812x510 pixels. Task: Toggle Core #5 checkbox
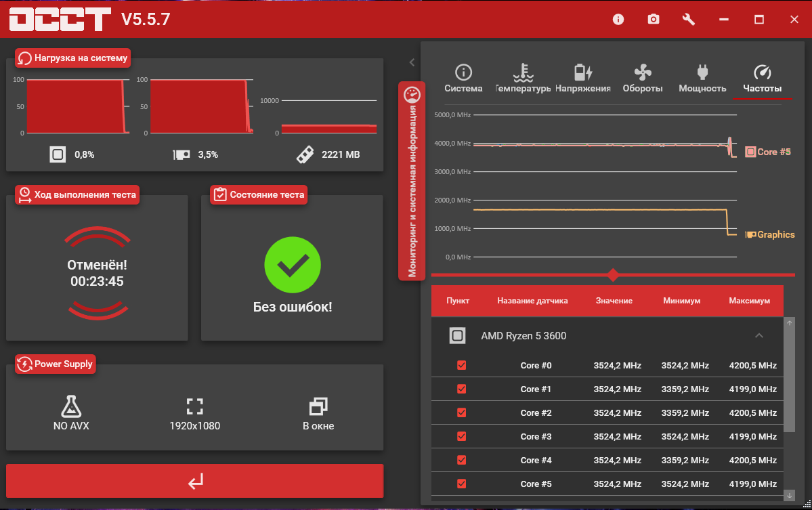pos(461,484)
